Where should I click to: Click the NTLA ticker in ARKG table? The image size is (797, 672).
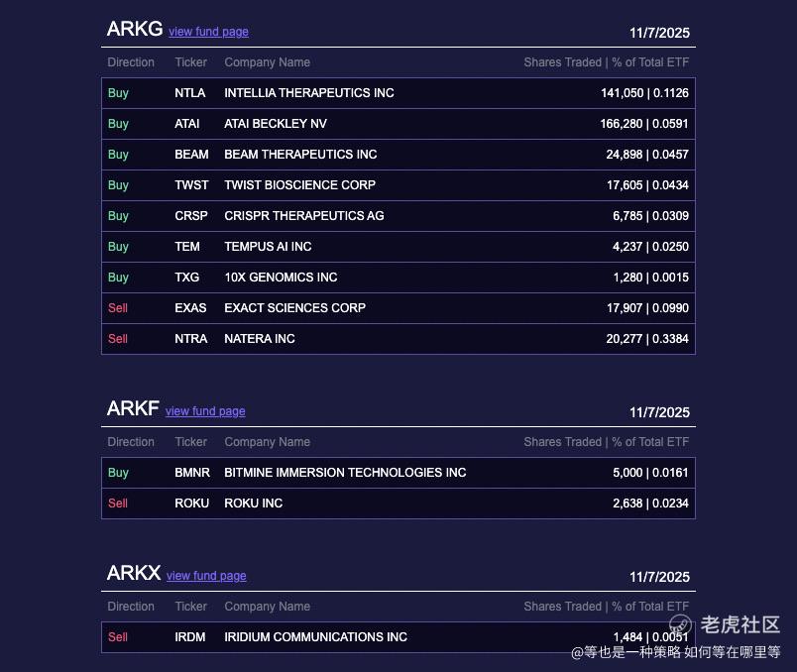[189, 93]
